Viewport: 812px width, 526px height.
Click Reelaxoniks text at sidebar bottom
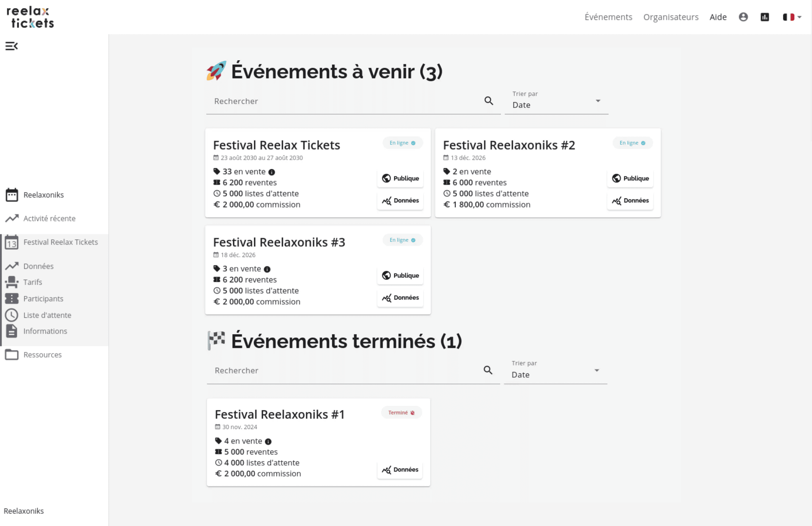pyautogui.click(x=24, y=511)
